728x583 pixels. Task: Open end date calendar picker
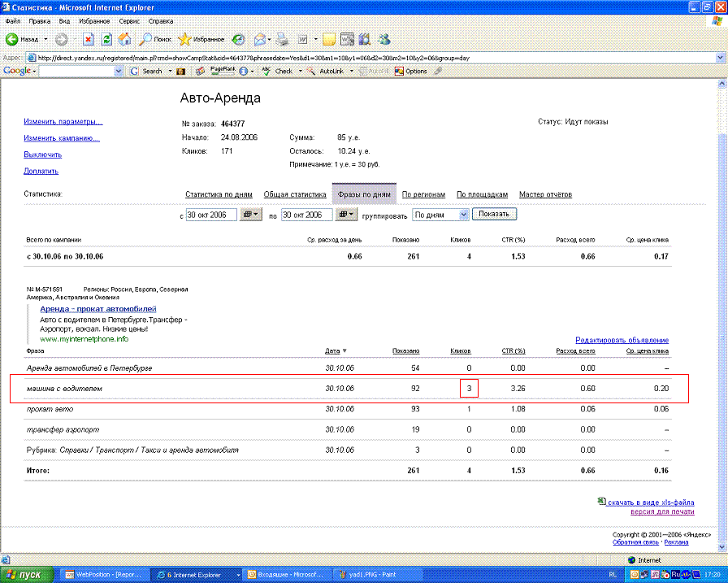click(x=346, y=215)
